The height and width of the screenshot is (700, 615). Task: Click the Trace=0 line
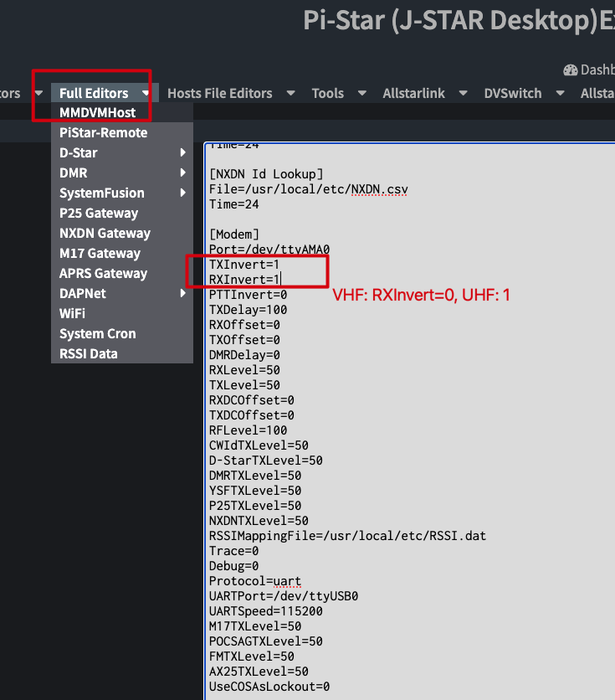click(233, 551)
